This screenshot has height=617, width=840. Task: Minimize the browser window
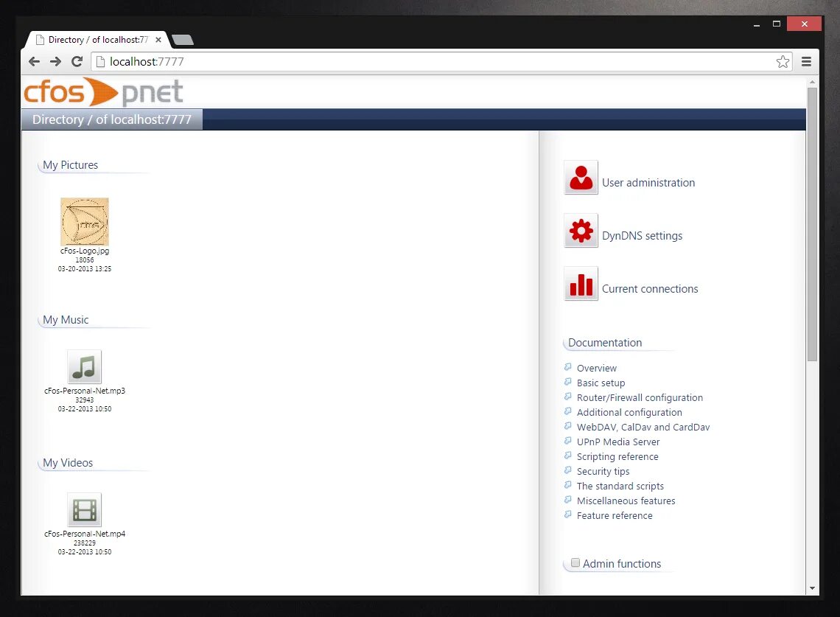coord(757,24)
